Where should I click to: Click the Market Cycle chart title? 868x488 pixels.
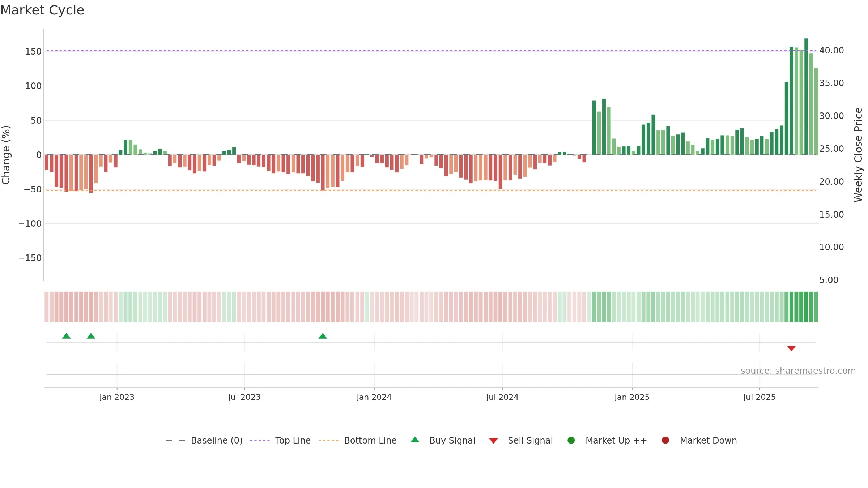(42, 10)
